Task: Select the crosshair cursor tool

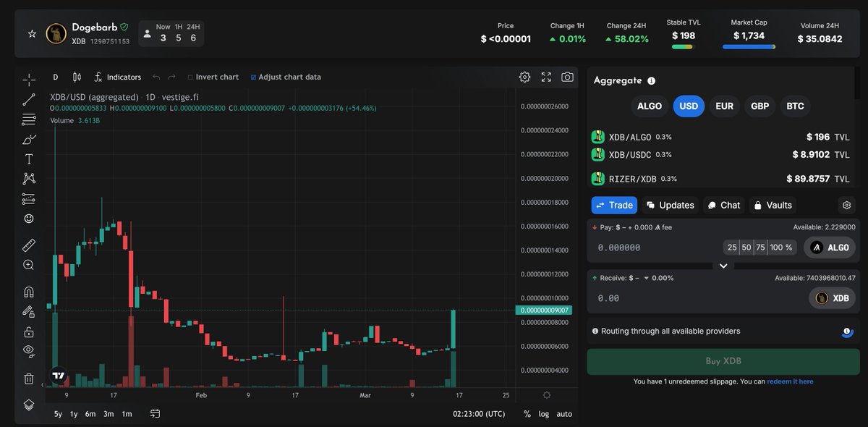Action: click(29, 80)
